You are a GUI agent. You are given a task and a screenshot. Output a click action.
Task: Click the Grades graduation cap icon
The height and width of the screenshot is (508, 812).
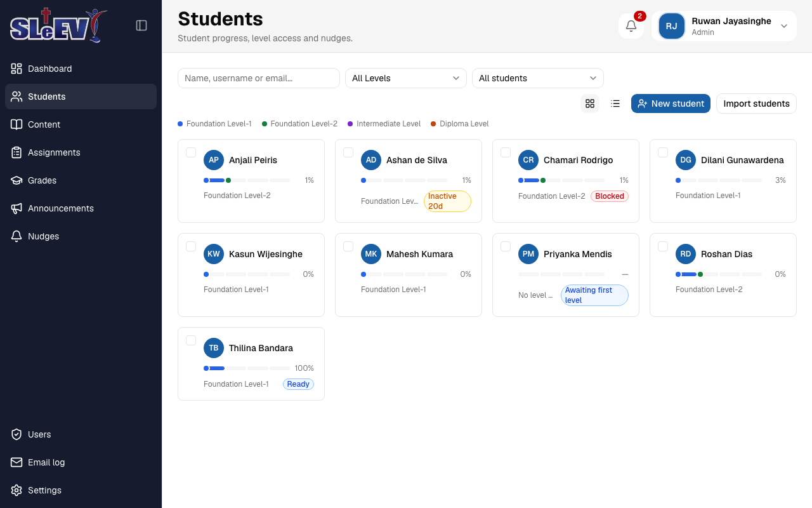(x=16, y=180)
